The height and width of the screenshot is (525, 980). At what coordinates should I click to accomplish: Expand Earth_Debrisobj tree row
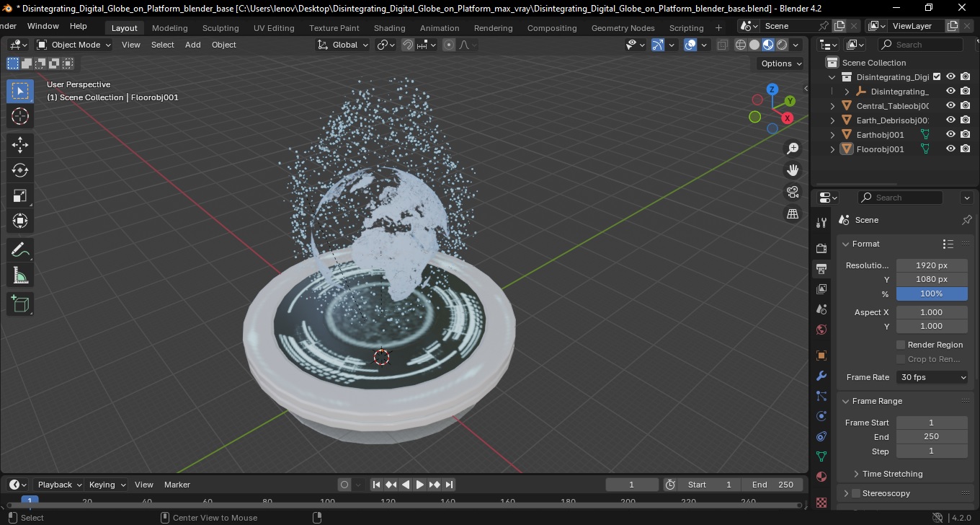coord(833,120)
